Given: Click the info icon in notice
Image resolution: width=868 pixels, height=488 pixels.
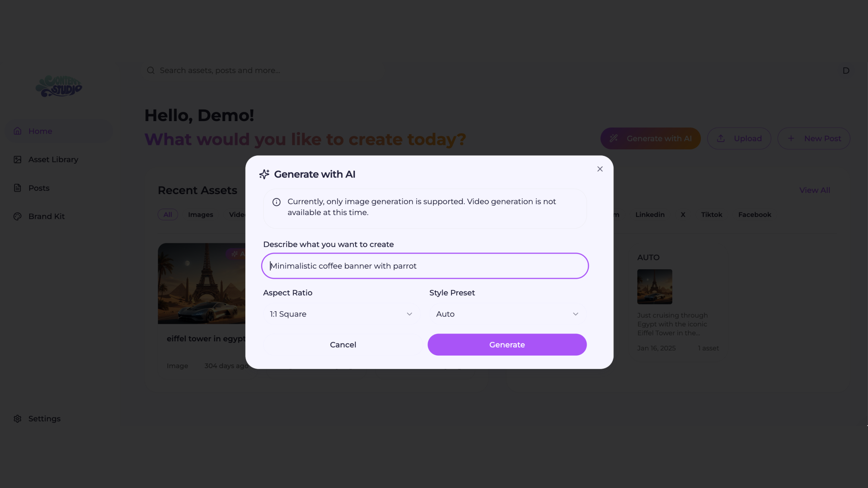Looking at the screenshot, I should point(276,202).
